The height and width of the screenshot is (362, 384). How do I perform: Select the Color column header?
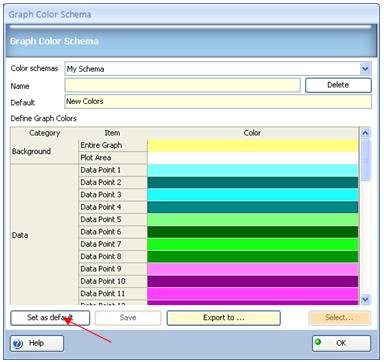(x=253, y=133)
